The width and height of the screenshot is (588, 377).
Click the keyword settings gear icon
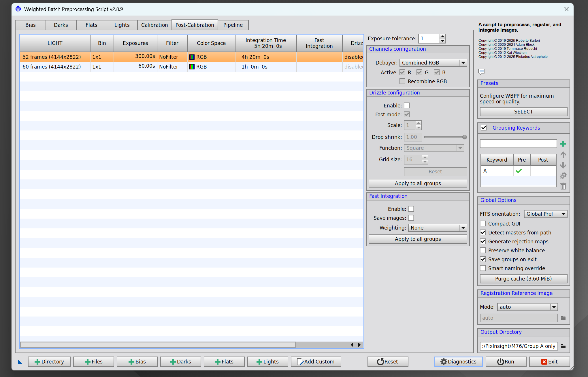pyautogui.click(x=563, y=176)
